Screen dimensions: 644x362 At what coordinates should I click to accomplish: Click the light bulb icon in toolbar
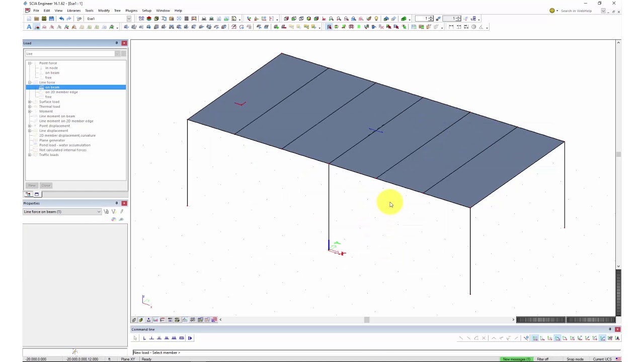[x=376, y=19]
